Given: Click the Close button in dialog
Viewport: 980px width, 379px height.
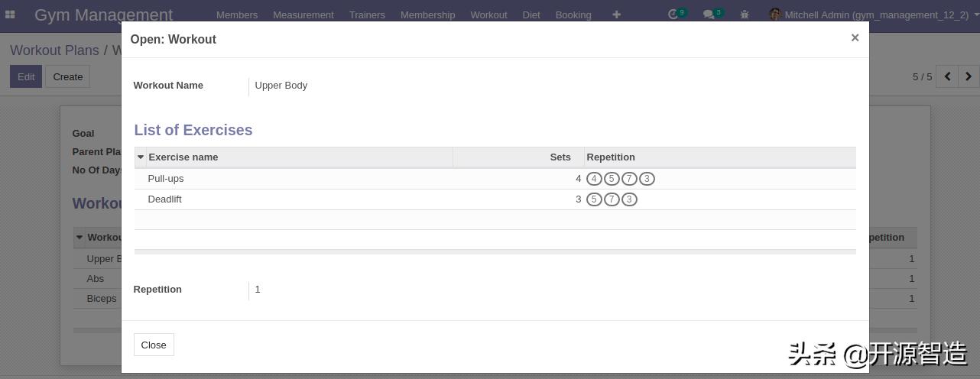Looking at the screenshot, I should (154, 345).
